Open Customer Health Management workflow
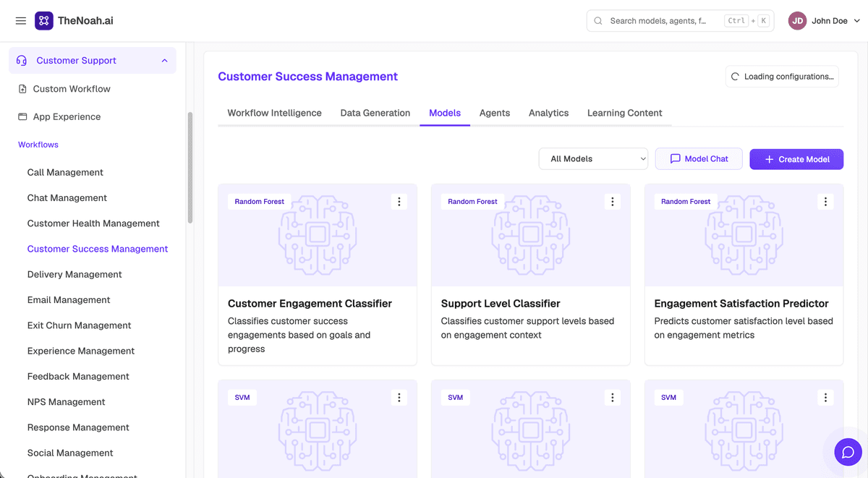 93,223
